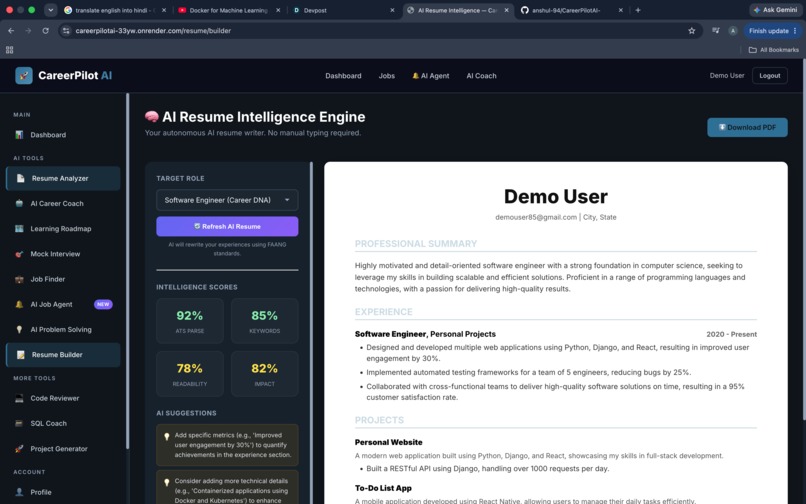Open the Profile person icon in the sidebar

point(19,492)
